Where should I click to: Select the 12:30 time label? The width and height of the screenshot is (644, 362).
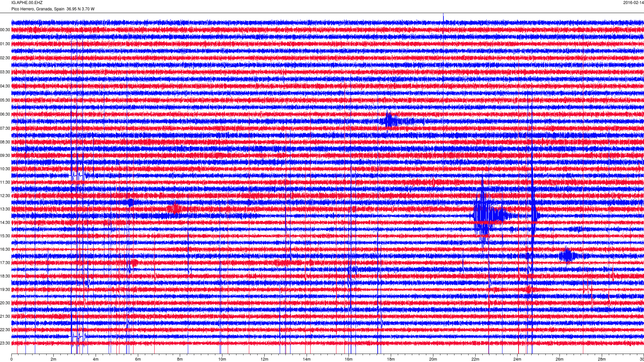tap(5, 196)
